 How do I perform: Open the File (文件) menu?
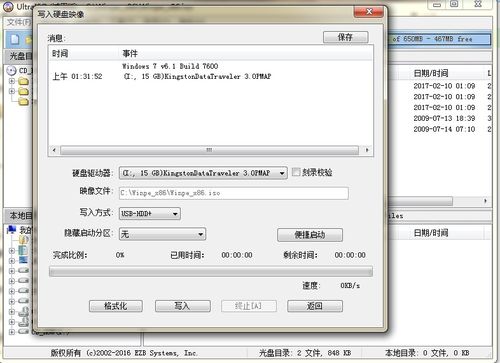click(x=19, y=22)
